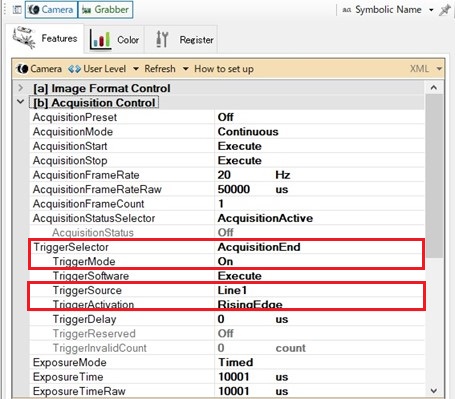Click the AcquisitionFrameRate value 20
Viewport: 455px width, 399px height.
[x=224, y=175]
